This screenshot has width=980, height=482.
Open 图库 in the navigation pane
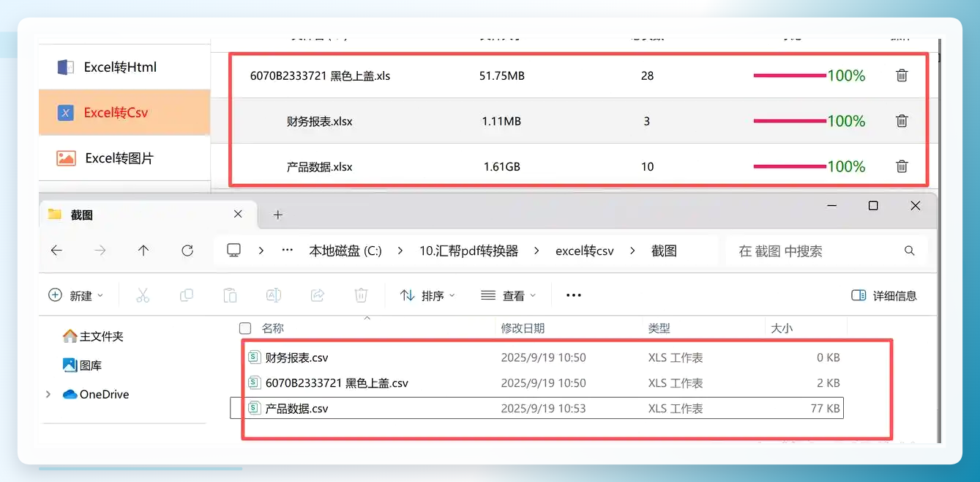(x=82, y=365)
